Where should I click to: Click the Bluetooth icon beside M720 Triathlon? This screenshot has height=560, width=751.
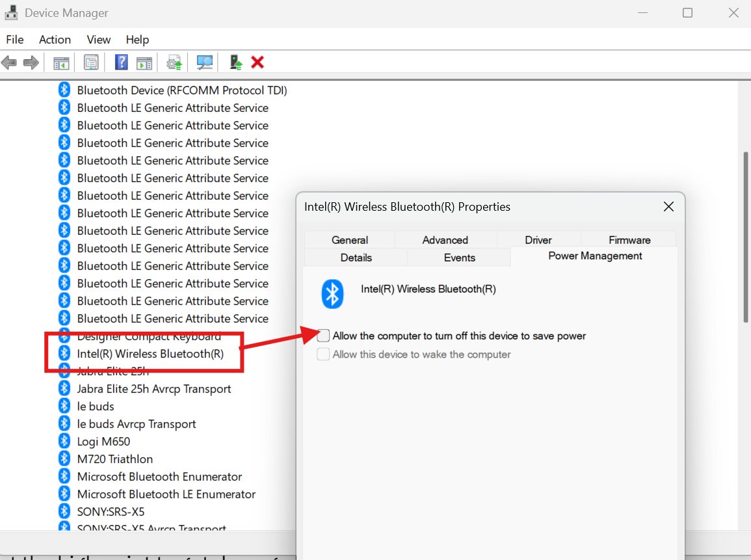tap(64, 459)
